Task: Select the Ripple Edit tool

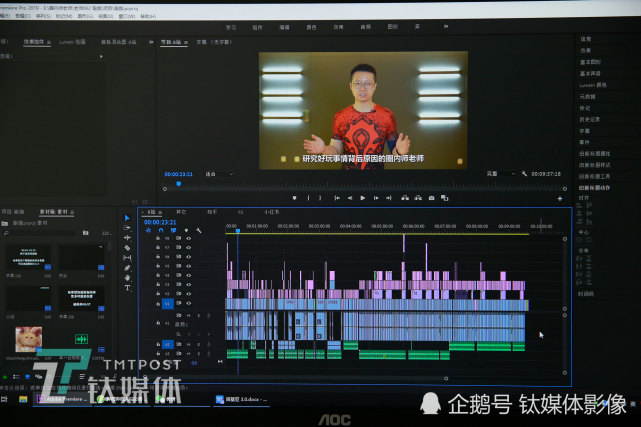Action: click(x=127, y=237)
